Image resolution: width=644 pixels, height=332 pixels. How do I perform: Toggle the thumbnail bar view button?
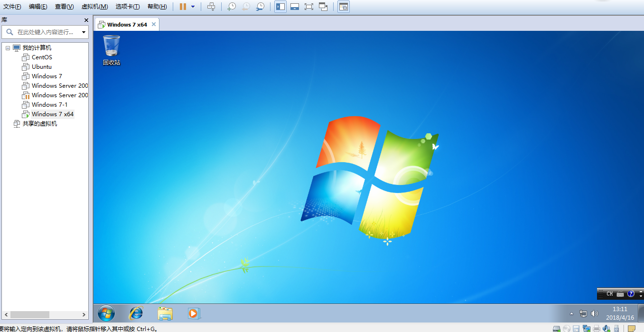coord(295,7)
